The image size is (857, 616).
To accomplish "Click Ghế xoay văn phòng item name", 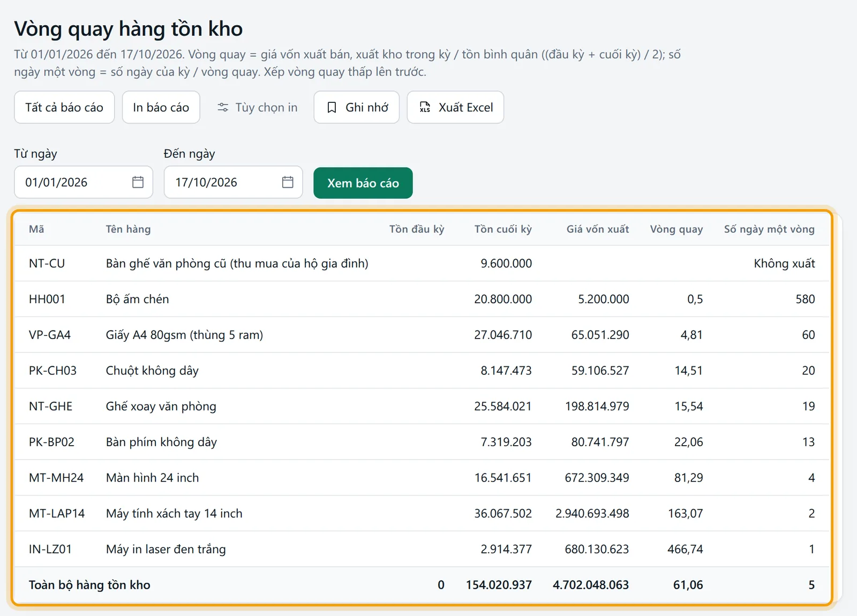I will coord(161,406).
